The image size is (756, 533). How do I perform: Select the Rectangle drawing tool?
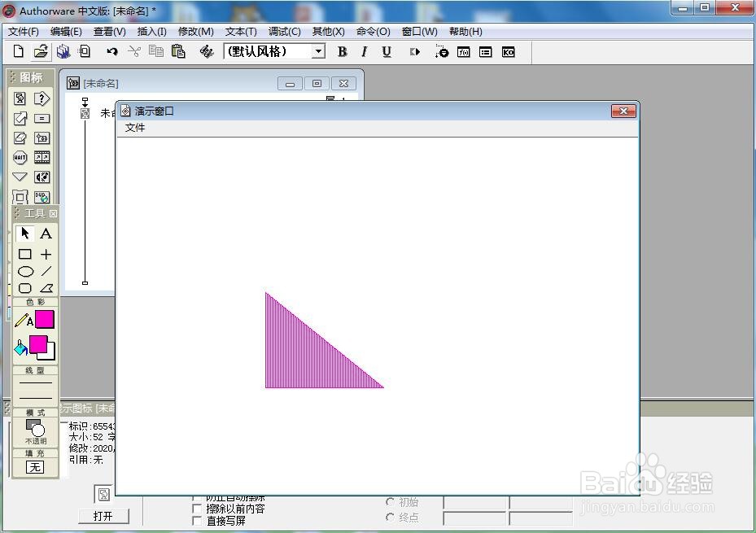pos(25,254)
